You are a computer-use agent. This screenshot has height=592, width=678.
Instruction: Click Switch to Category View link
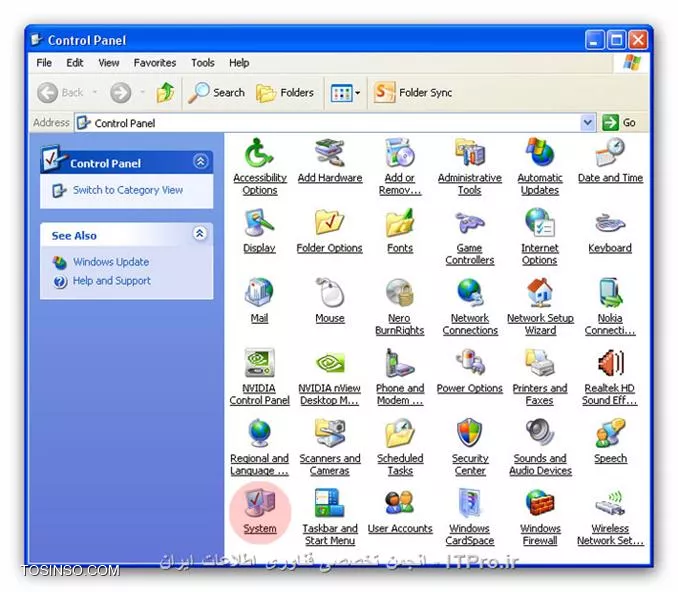tap(128, 190)
